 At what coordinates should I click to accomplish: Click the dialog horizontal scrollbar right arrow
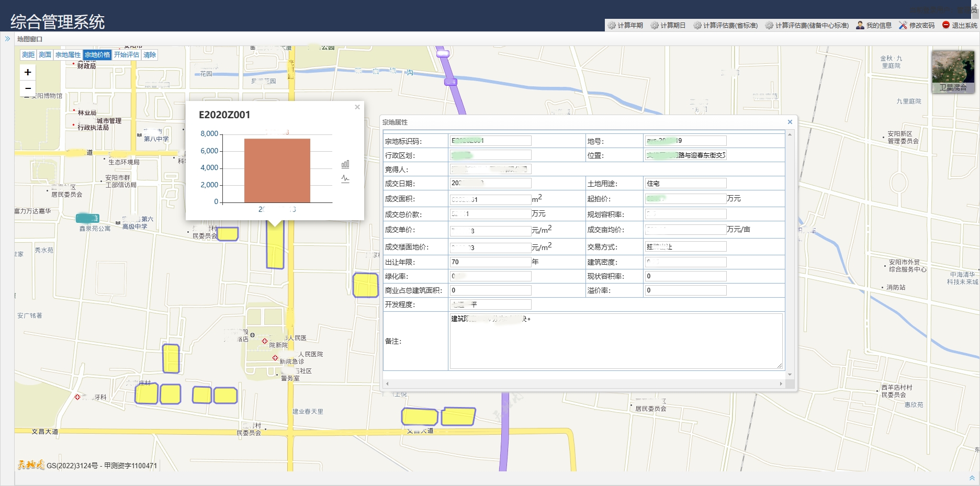tap(781, 384)
